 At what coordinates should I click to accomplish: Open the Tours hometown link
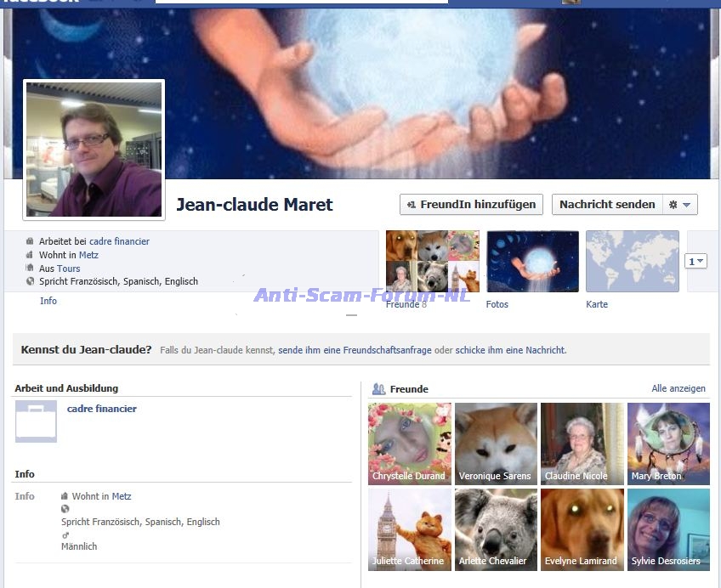(x=69, y=269)
